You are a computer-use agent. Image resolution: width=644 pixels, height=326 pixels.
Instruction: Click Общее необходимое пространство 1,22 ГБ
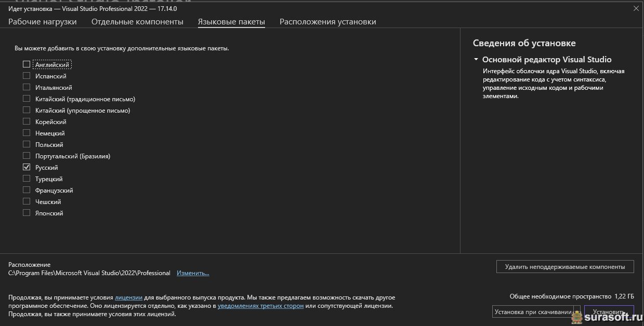[x=572, y=296]
